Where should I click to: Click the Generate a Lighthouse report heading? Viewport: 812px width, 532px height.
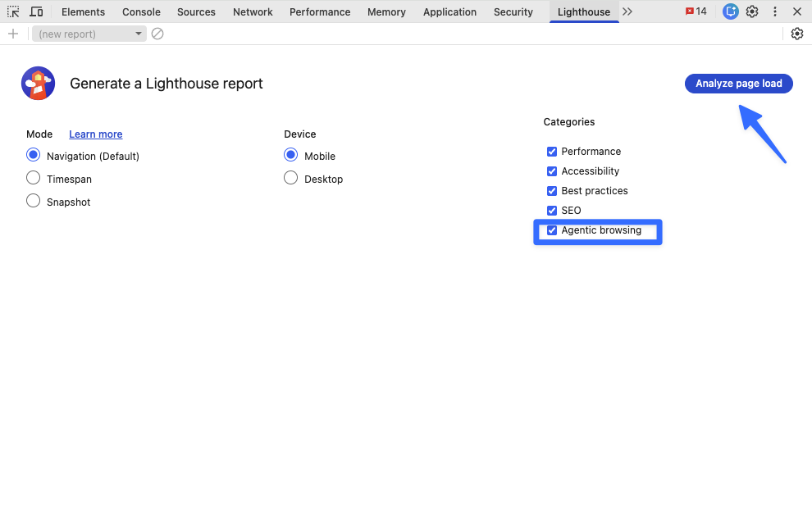(x=167, y=84)
